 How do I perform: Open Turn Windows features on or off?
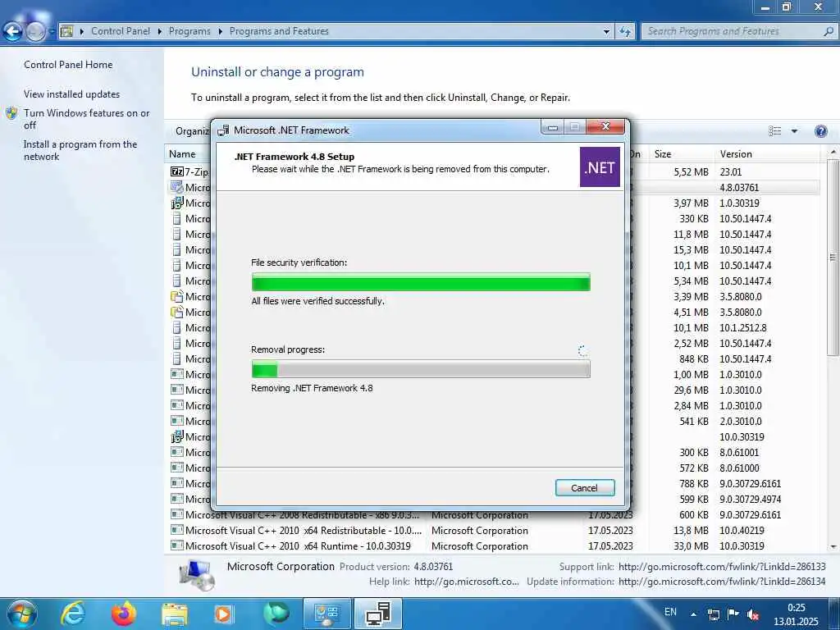tap(86, 119)
